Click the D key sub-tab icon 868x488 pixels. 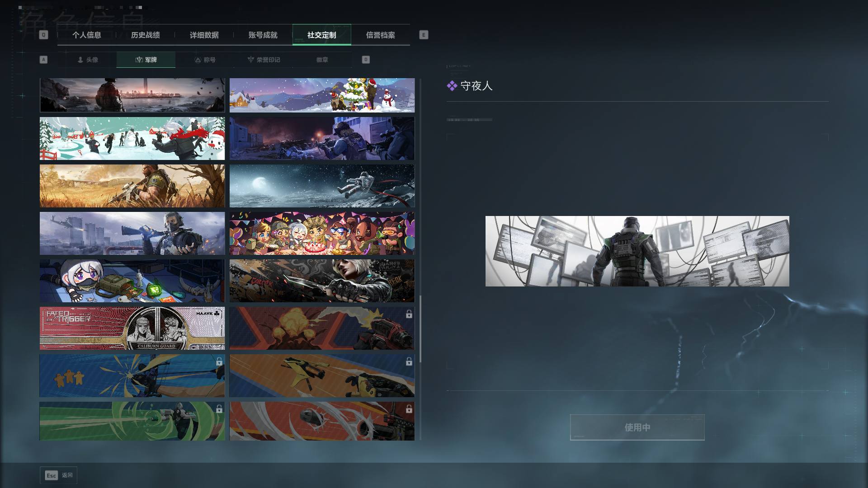point(366,60)
